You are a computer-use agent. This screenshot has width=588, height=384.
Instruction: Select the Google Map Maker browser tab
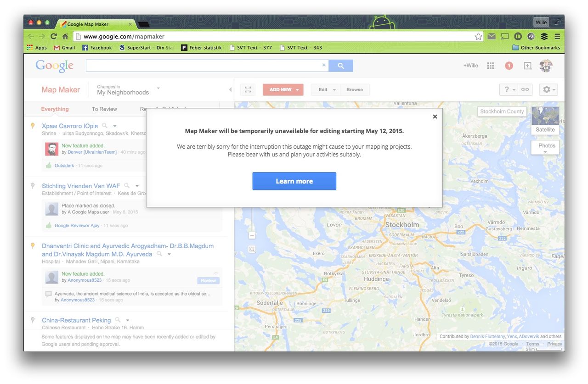tap(96, 24)
